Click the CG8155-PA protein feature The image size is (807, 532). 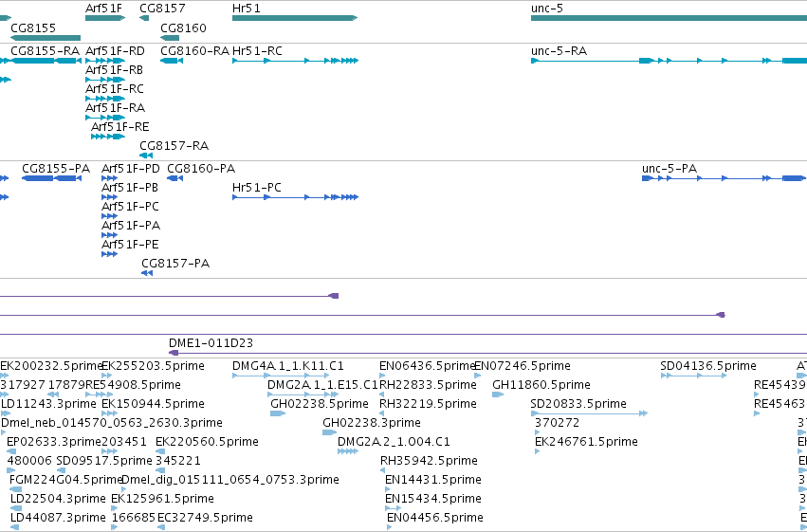pos(51,178)
